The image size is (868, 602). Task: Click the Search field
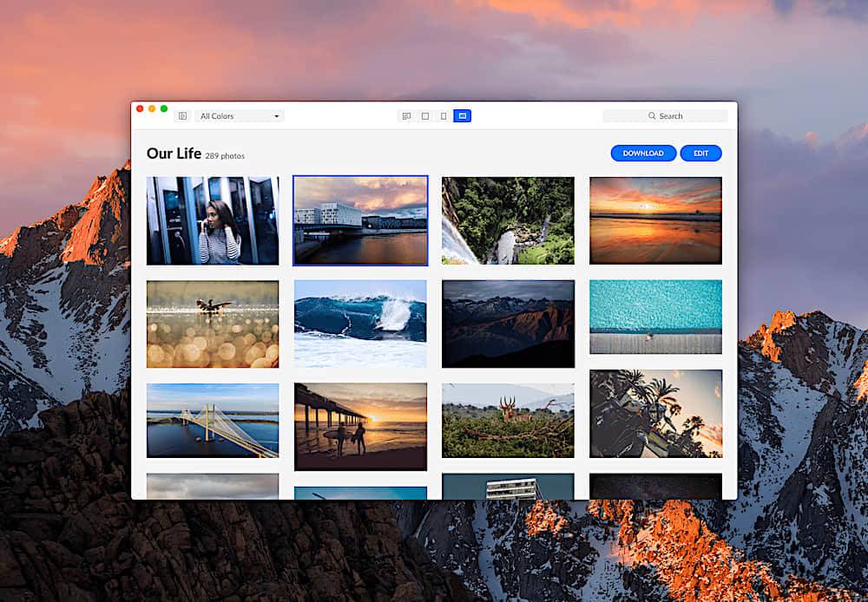[x=665, y=116]
